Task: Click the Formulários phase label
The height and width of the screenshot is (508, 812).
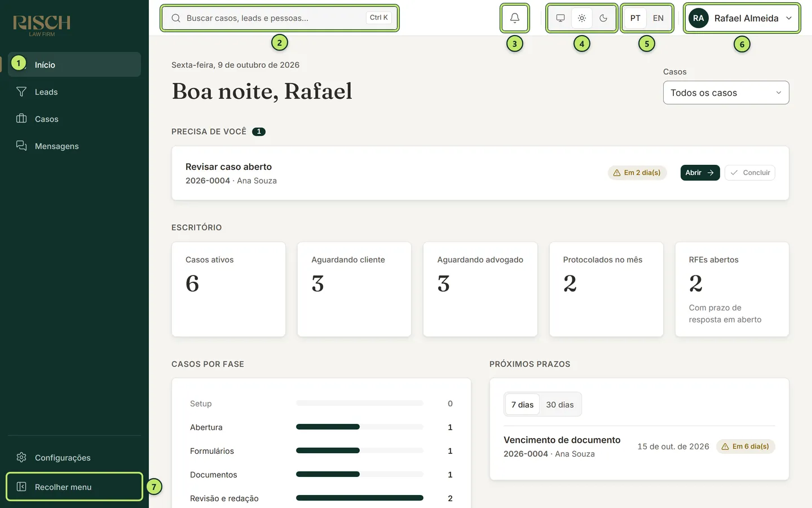Action: tap(212, 451)
